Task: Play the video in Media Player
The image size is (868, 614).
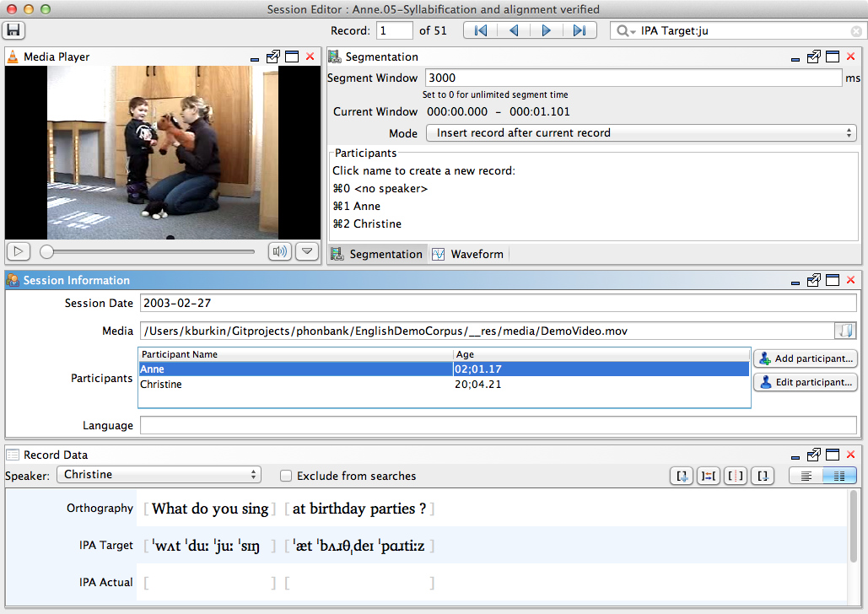Action: coord(19,251)
